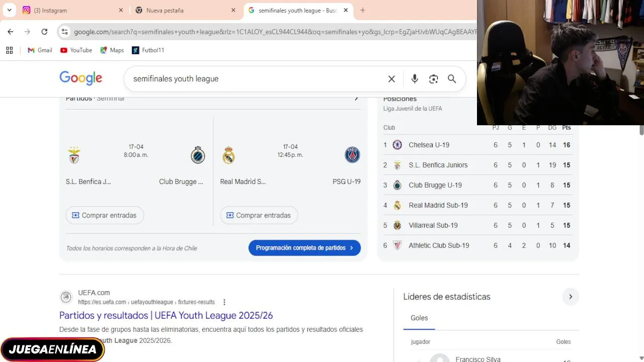This screenshot has width=644, height=362.
Task: Select Real Madrid Sub-19 standings row
Action: point(478,205)
